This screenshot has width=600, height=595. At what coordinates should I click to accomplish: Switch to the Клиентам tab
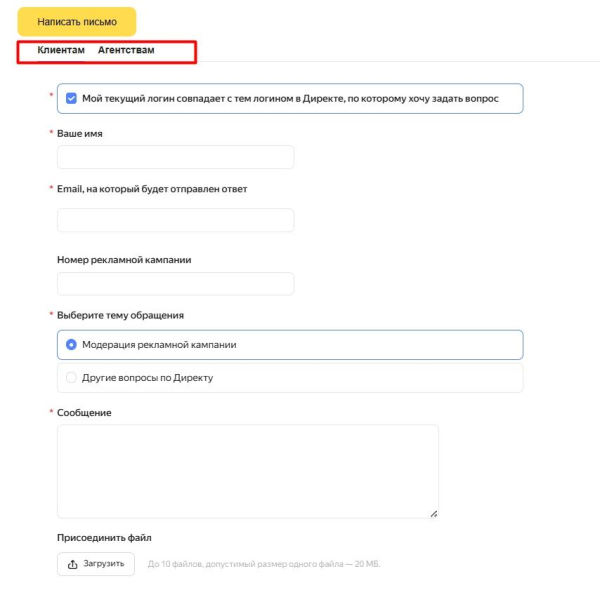click(x=61, y=50)
